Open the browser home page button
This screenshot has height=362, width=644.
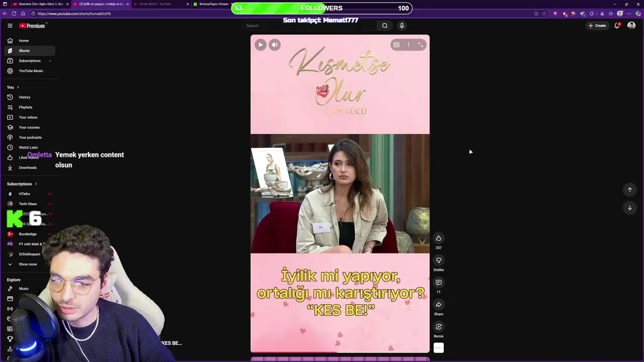coord(23,14)
